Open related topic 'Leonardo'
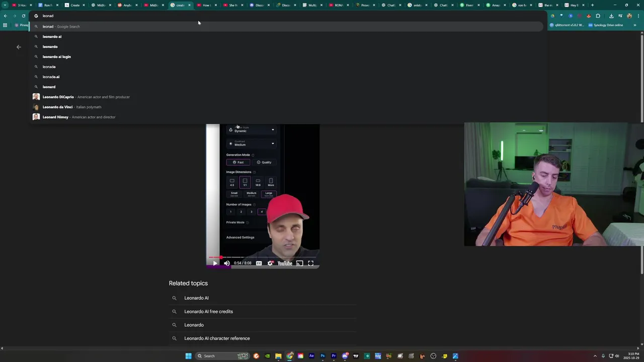Image resolution: width=644 pixels, height=362 pixels. (x=263, y=325)
